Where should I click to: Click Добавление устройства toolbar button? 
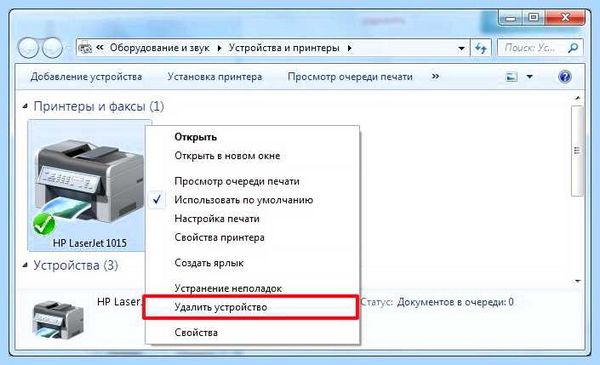click(86, 77)
